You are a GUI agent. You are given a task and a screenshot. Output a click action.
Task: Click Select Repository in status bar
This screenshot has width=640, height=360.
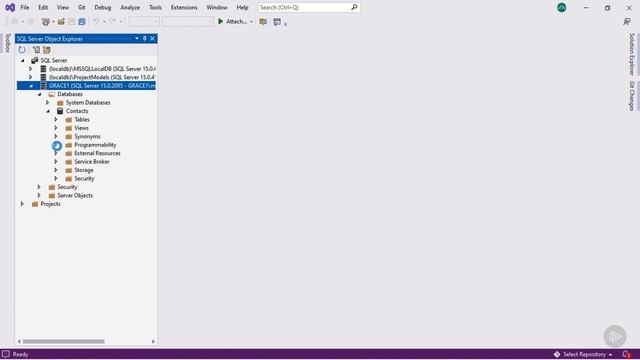pyautogui.click(x=583, y=354)
